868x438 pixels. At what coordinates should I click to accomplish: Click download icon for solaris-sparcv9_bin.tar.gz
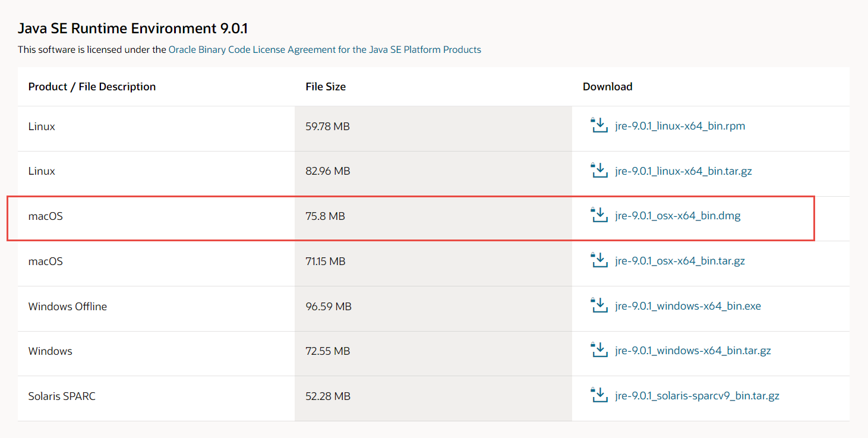coord(599,395)
